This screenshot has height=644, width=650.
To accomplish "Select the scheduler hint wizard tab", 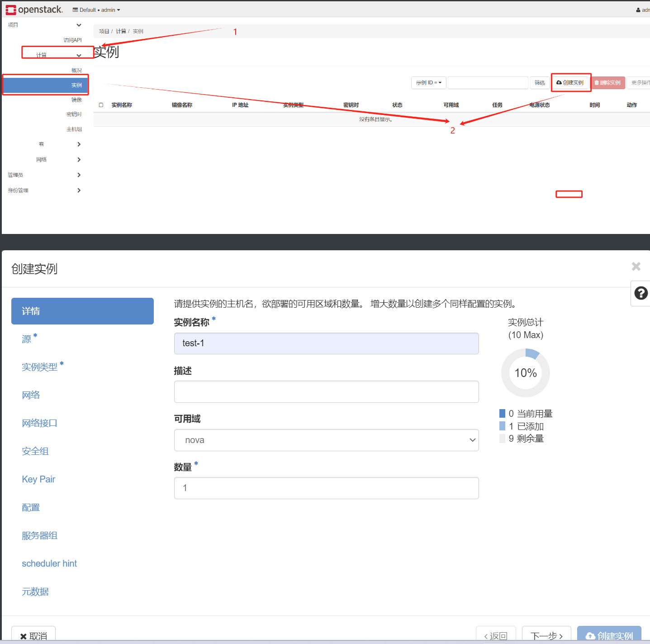I will 49,563.
